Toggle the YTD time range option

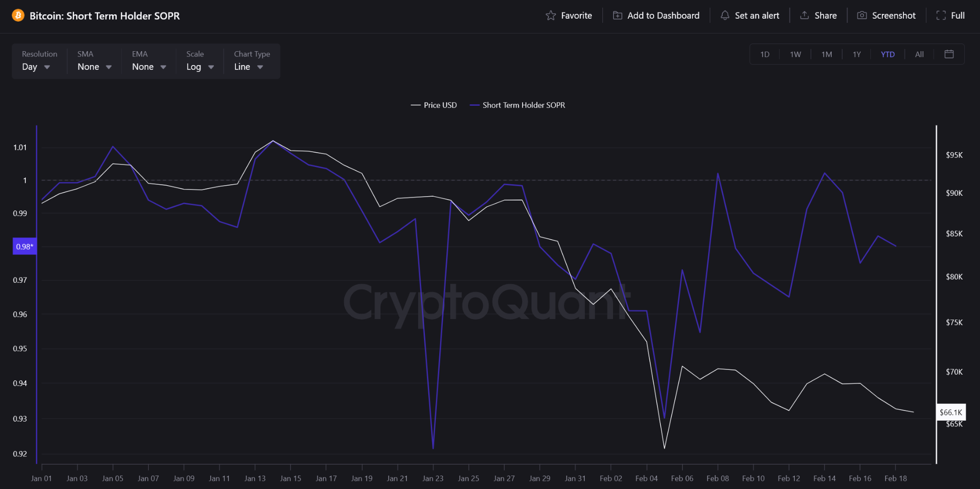point(888,54)
